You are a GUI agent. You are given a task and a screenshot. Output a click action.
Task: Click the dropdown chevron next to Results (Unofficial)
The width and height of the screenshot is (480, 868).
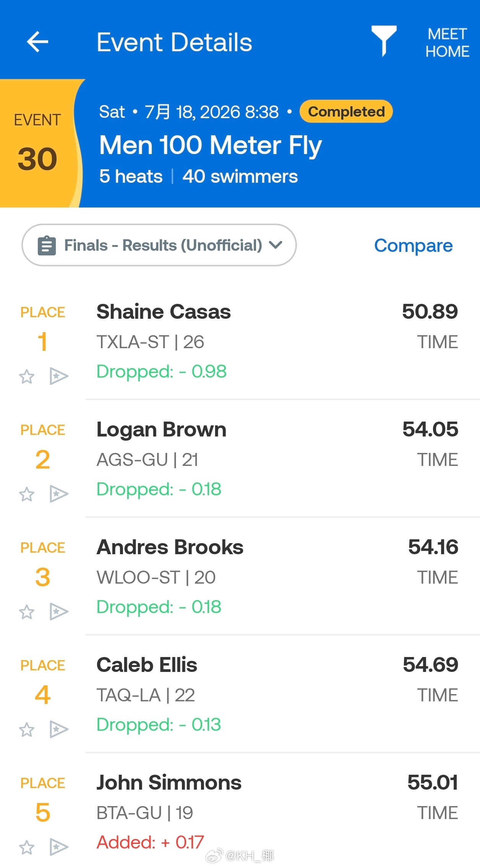(276, 245)
